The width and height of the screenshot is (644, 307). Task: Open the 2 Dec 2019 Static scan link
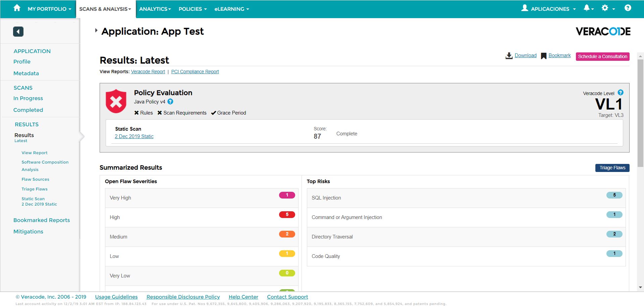[x=134, y=136]
